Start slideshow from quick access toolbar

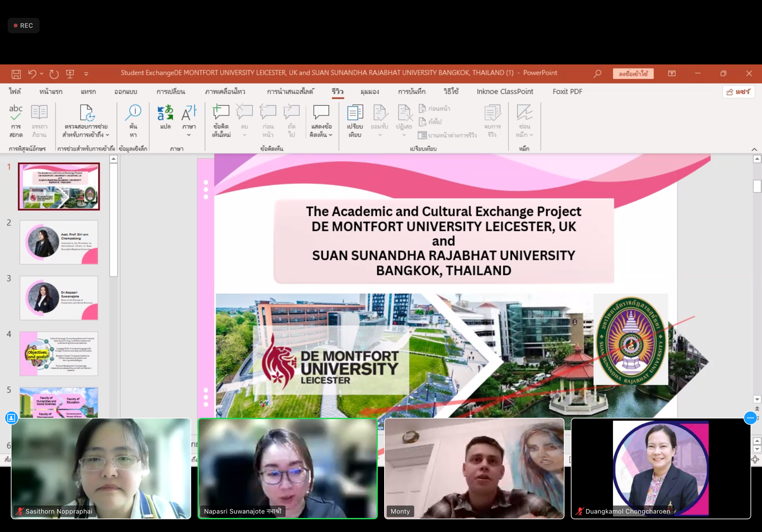(x=70, y=74)
